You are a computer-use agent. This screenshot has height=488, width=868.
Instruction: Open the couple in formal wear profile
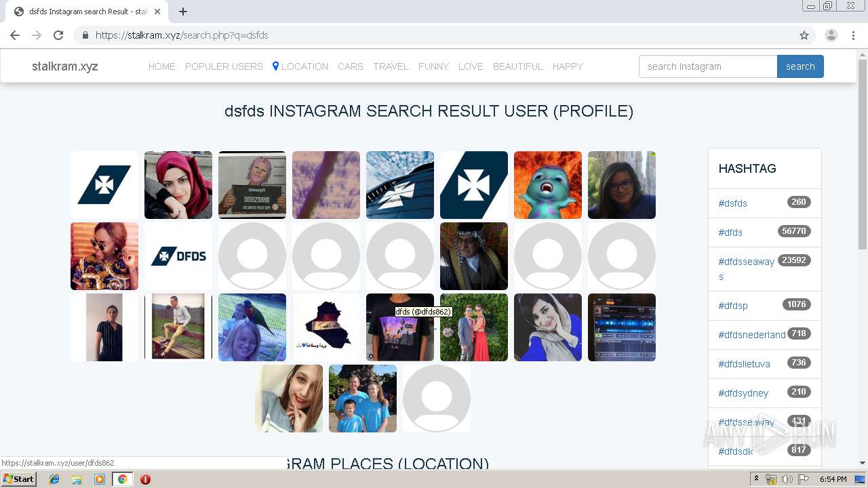point(474,327)
